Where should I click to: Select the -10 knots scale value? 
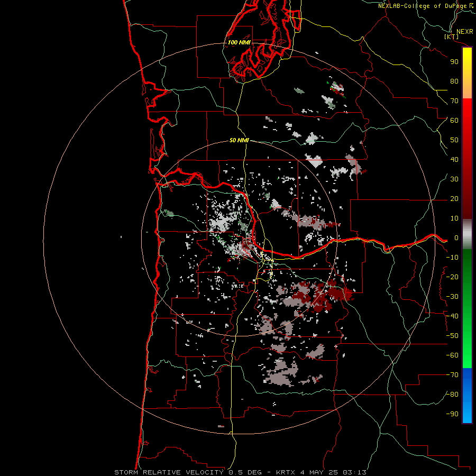click(x=452, y=258)
